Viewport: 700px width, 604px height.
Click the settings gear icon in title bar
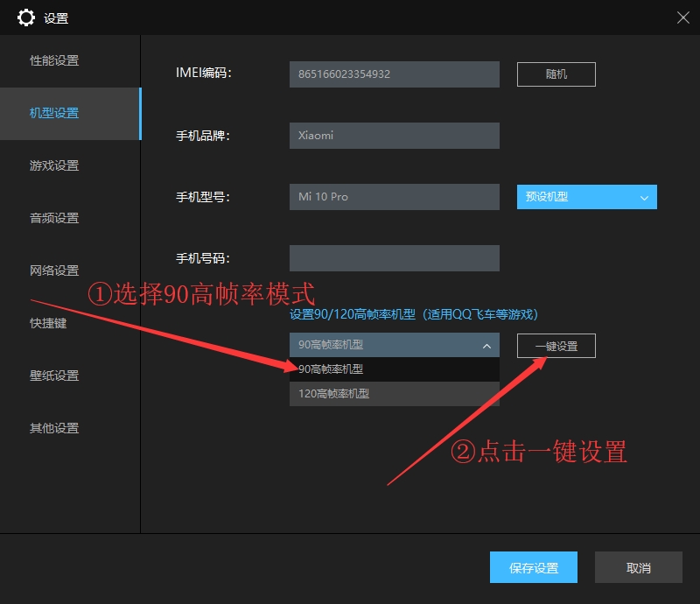tap(26, 18)
